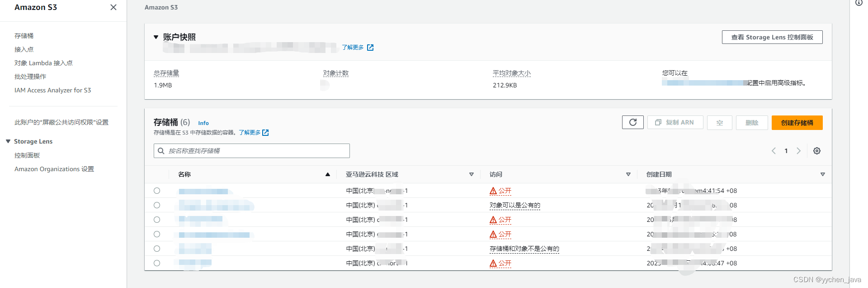Image resolution: width=868 pixels, height=288 pixels.
Task: Select the third bucket row radio button
Action: pos(157,220)
